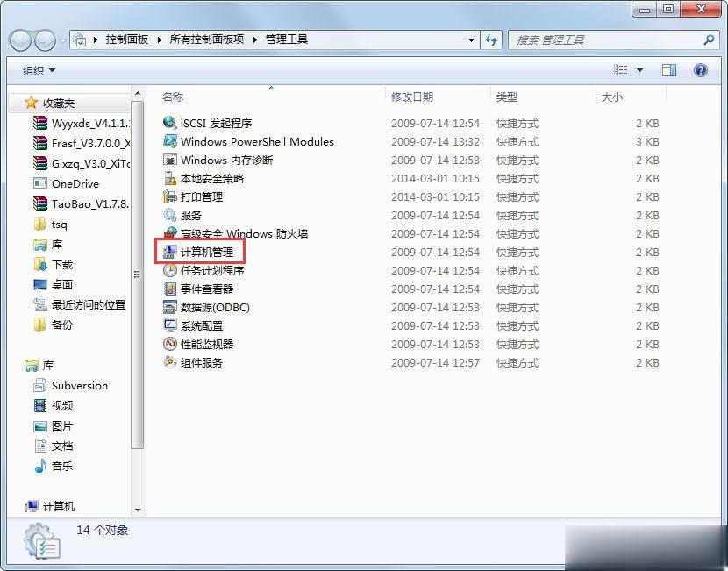Select the Windows PowerShell Modules icon
Viewport: 728px width, 571px height.
click(170, 141)
